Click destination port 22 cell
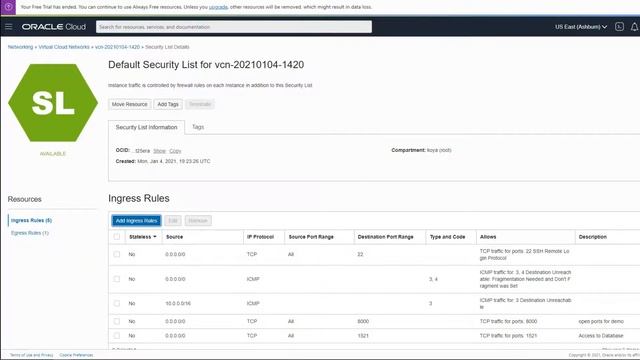The height and width of the screenshot is (360, 640). pos(360,254)
